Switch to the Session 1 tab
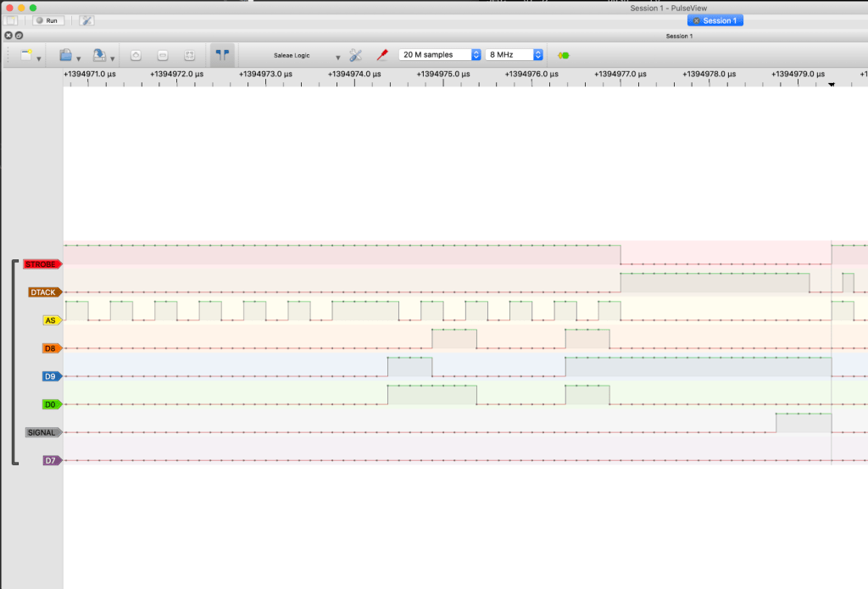This screenshot has height=589, width=868. (720, 20)
